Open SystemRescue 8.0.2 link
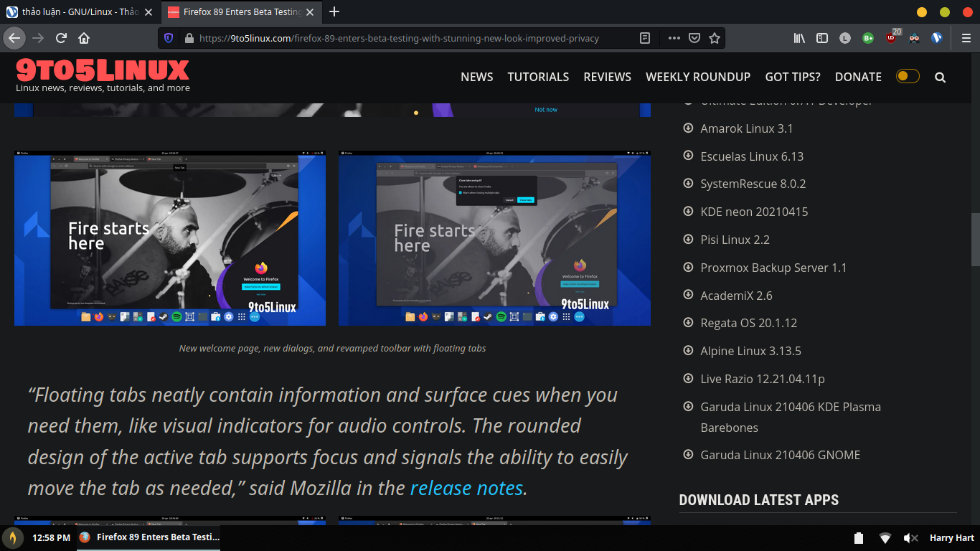The image size is (980, 551). click(753, 184)
